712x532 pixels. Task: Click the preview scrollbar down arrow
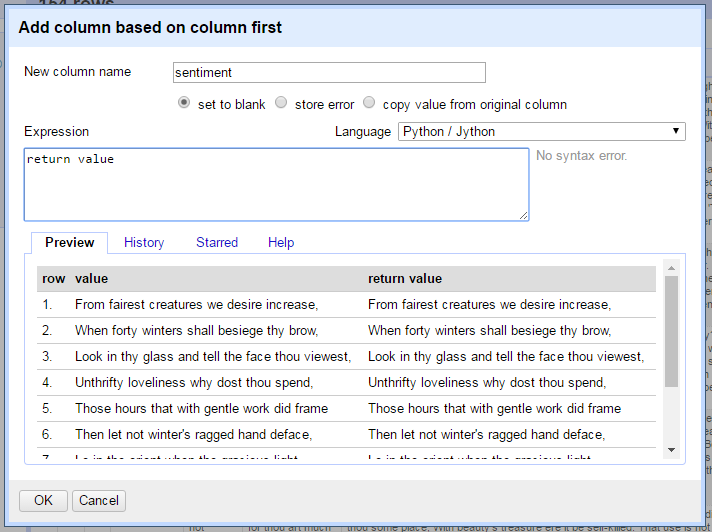[x=671, y=450]
